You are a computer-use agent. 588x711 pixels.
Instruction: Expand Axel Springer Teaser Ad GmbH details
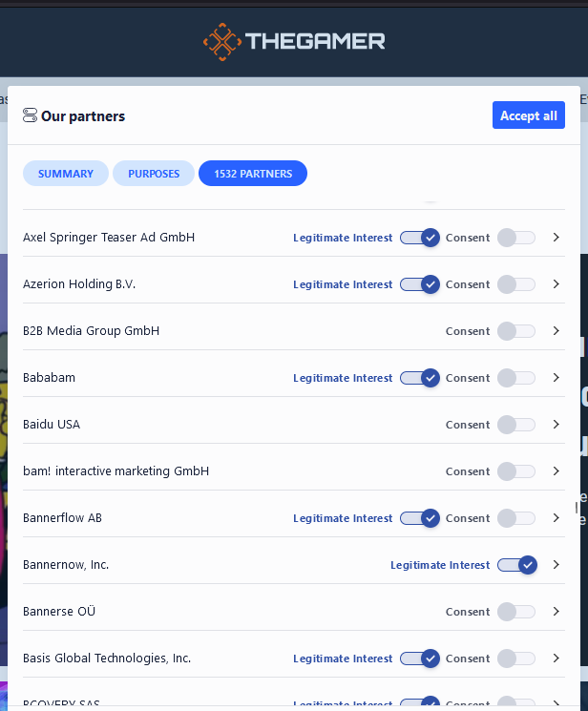[x=556, y=237]
